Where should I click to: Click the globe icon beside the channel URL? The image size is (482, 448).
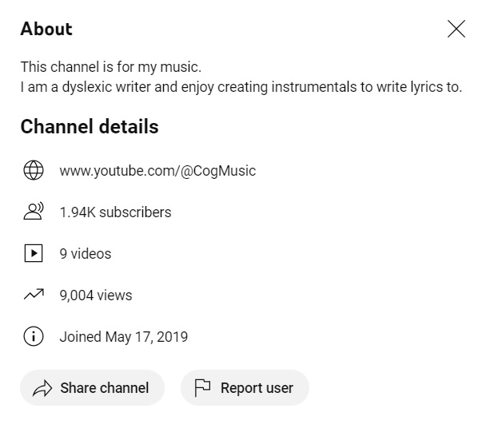pos(34,170)
